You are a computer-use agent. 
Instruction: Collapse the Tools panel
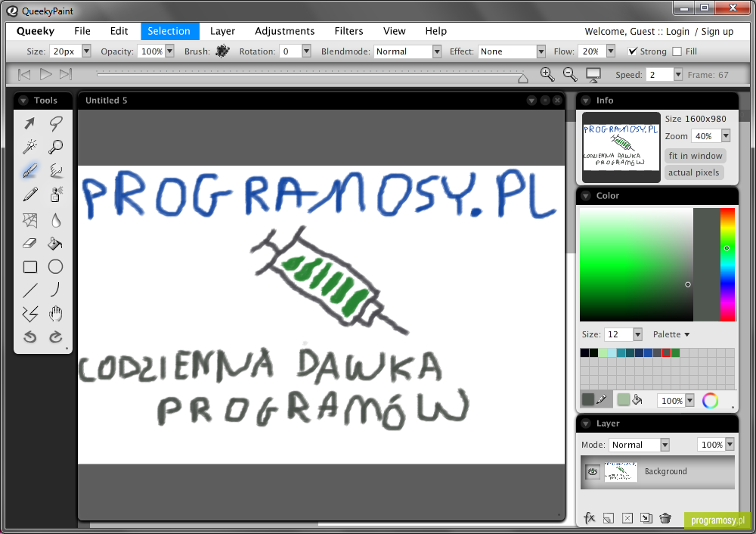23,101
